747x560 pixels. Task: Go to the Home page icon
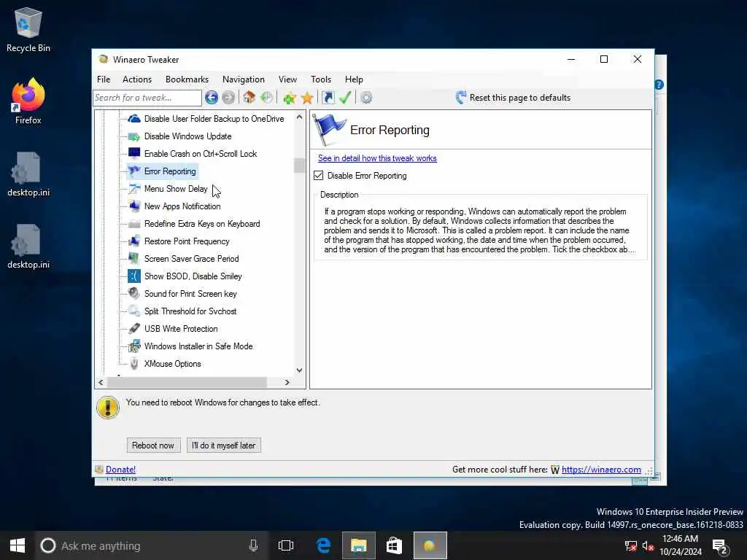click(249, 98)
